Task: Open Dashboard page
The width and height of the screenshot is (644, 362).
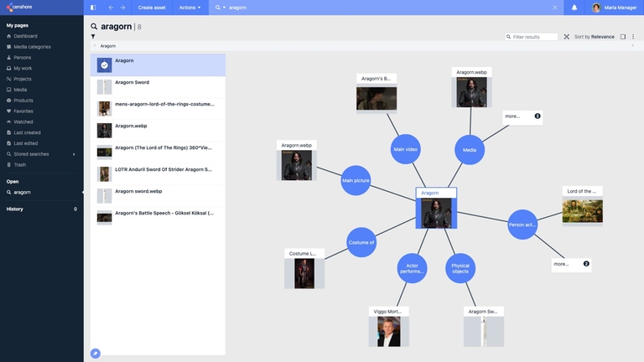Action: (25, 36)
